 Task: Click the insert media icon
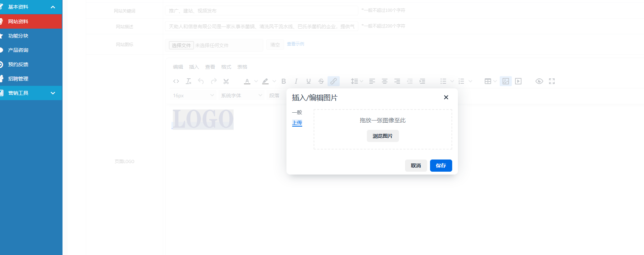coord(518,81)
